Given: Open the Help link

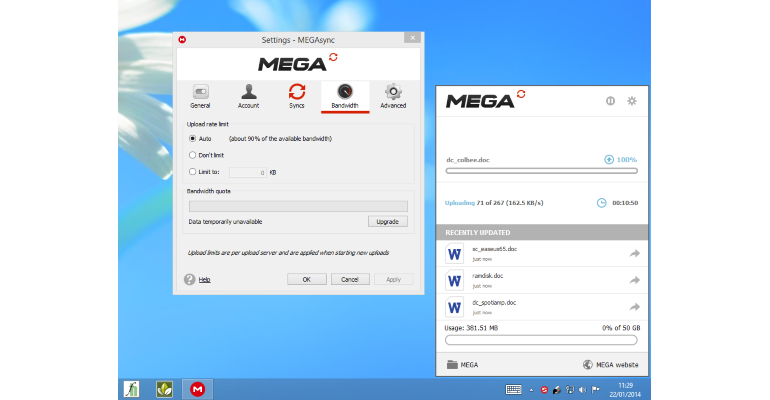Looking at the screenshot, I should pyautogui.click(x=204, y=280).
